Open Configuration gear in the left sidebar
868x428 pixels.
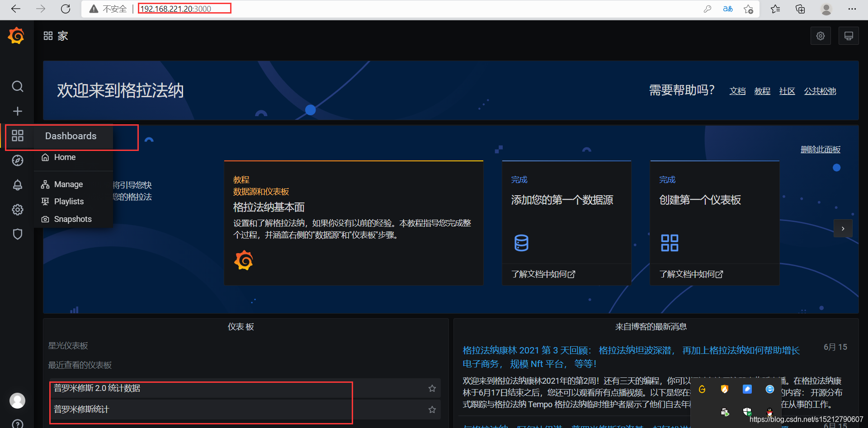(x=17, y=209)
